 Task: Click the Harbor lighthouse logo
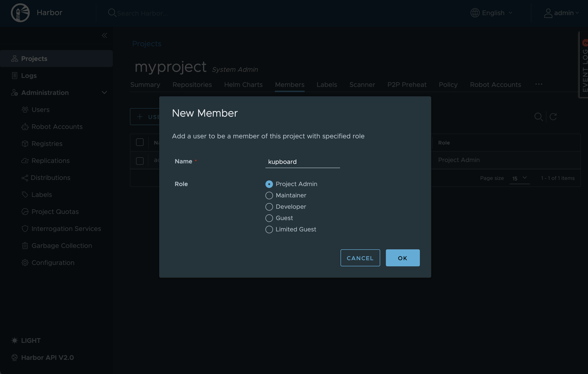[20, 13]
